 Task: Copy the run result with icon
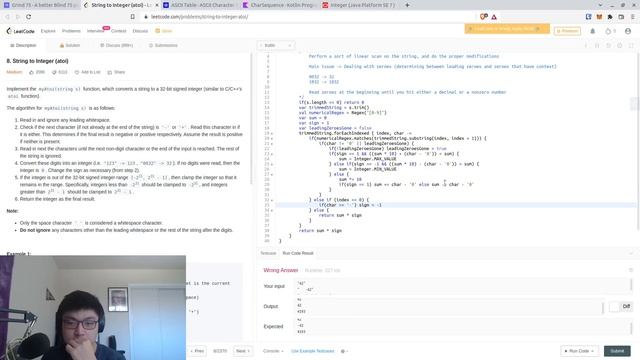tap(631, 270)
